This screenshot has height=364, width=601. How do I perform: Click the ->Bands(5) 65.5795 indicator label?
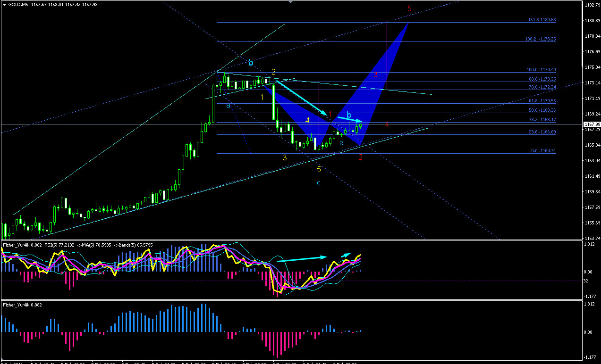[x=134, y=245]
